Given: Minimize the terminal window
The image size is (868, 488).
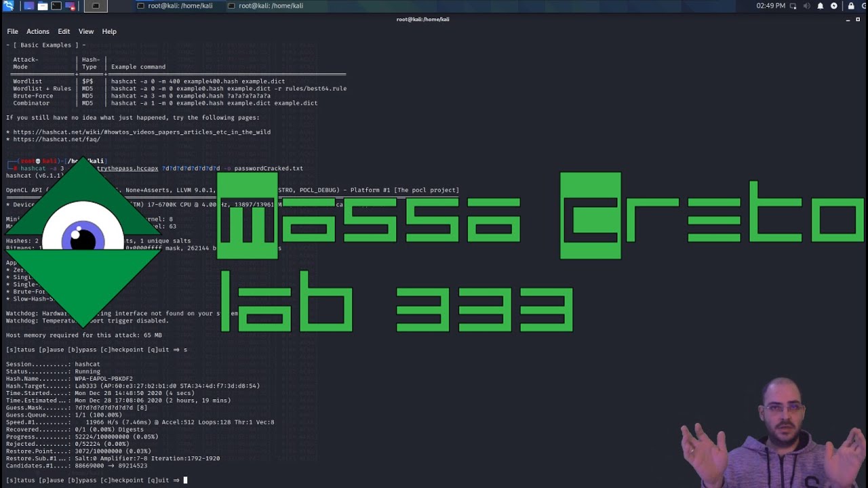Looking at the screenshot, I should (x=848, y=20).
